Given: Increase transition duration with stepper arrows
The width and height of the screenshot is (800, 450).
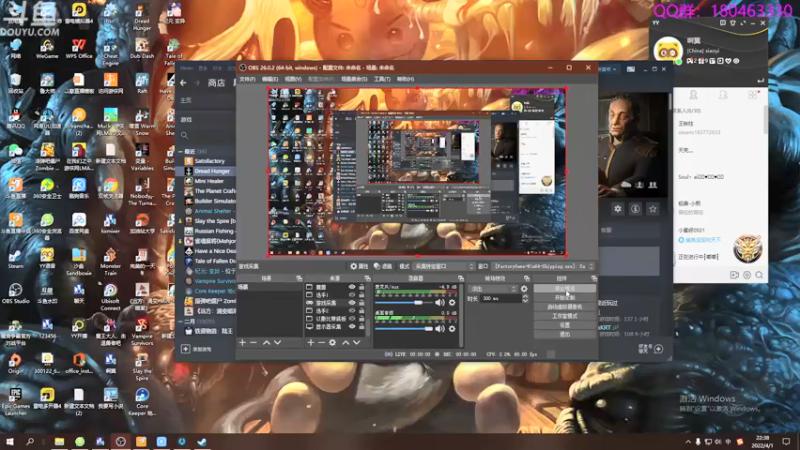Looking at the screenshot, I should click(525, 296).
